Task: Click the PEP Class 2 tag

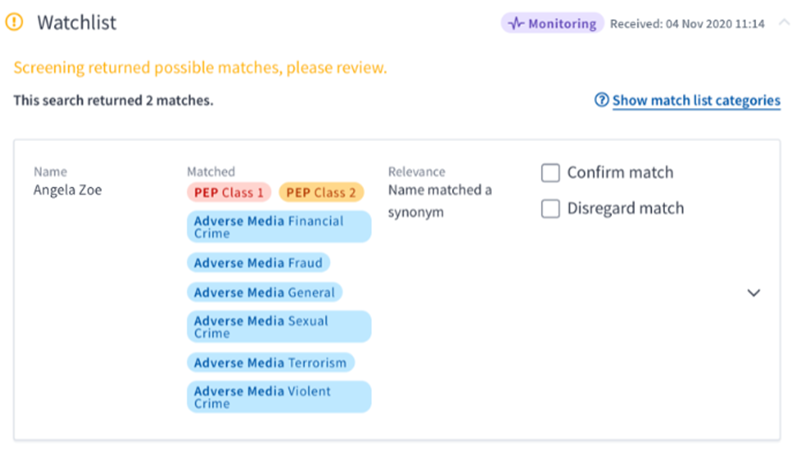Action: pos(321,192)
